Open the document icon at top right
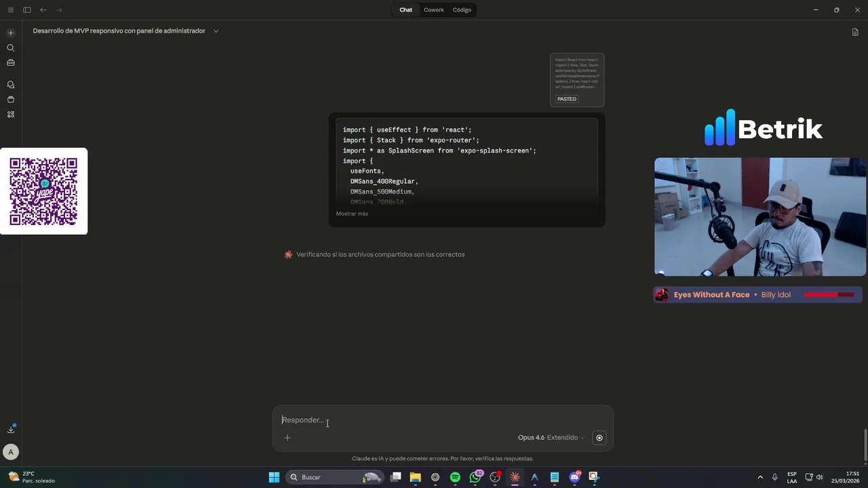The height and width of the screenshot is (488, 868). (855, 32)
